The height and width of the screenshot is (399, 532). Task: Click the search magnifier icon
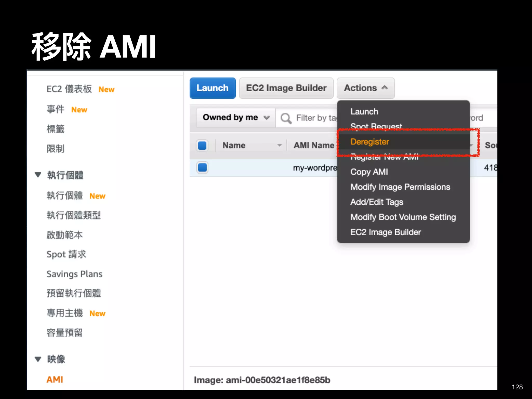286,118
